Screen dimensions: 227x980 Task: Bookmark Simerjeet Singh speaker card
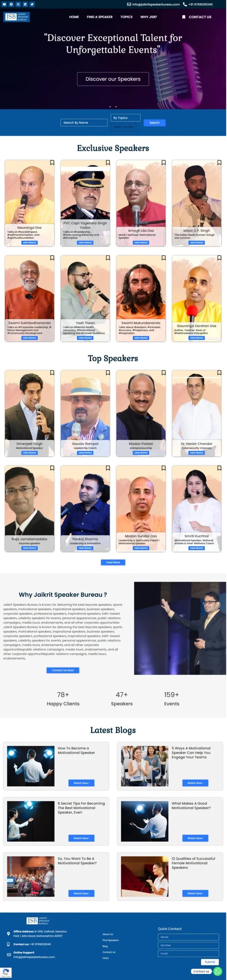point(52,372)
